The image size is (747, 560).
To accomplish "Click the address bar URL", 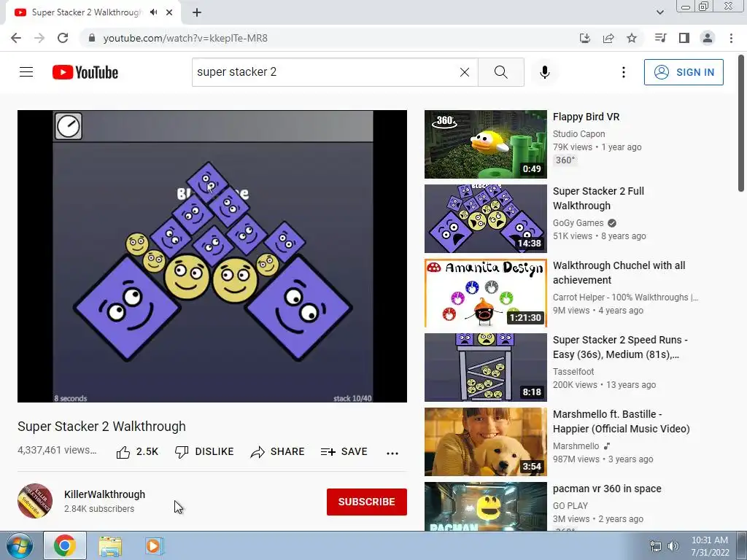I will pos(185,38).
